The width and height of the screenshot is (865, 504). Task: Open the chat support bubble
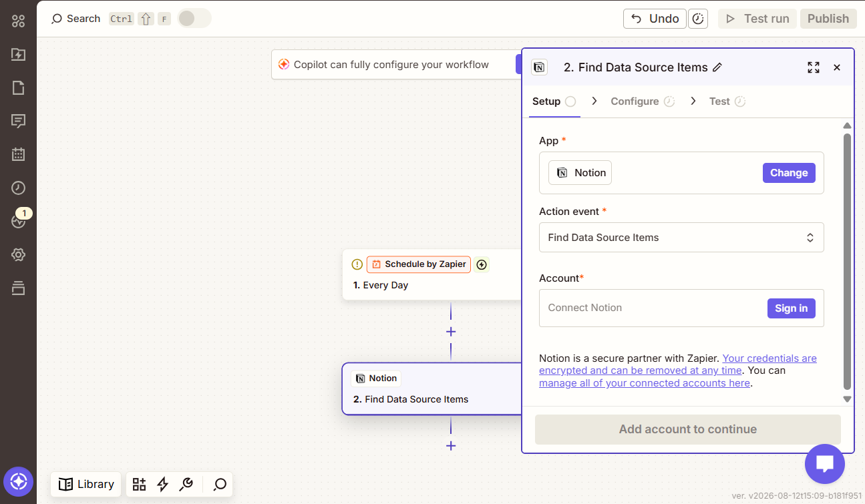(825, 464)
